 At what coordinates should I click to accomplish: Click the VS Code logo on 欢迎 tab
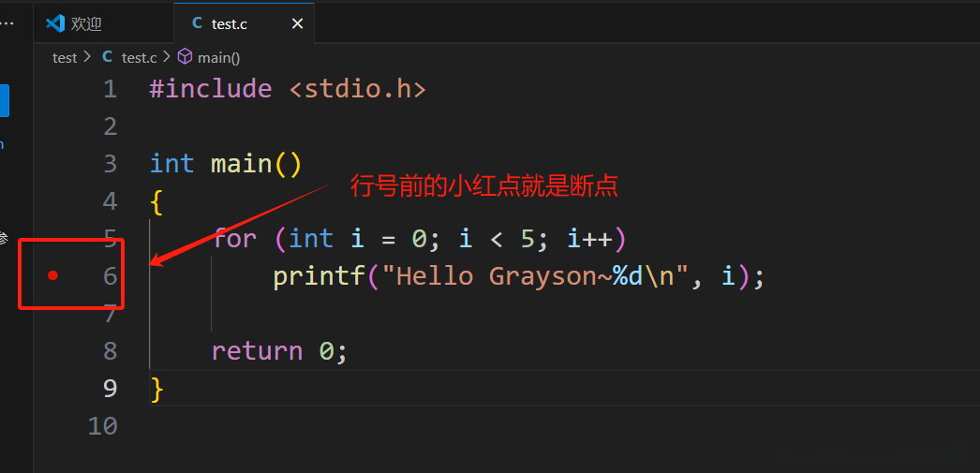tap(55, 23)
